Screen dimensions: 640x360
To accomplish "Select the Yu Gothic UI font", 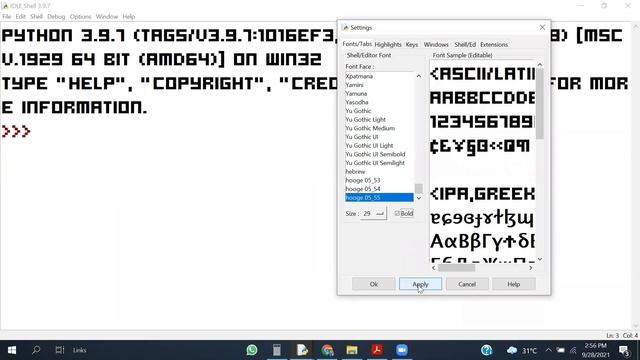I will point(379,137).
